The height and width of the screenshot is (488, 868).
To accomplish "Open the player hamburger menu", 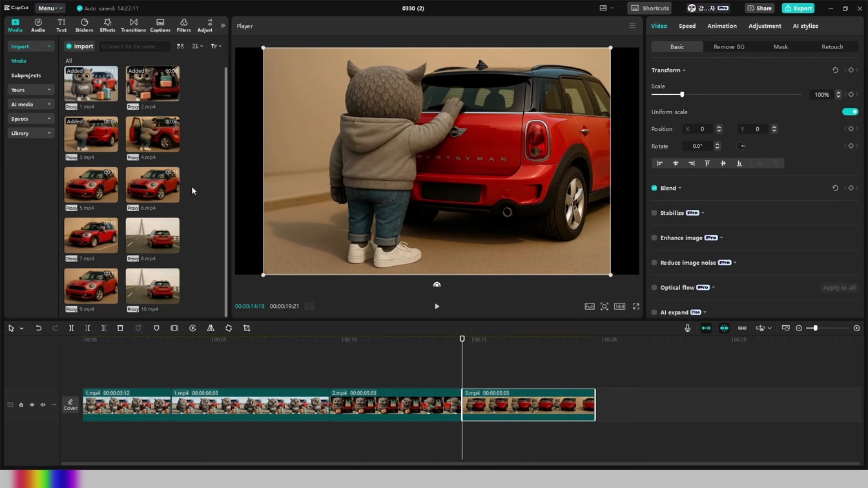I will click(632, 26).
